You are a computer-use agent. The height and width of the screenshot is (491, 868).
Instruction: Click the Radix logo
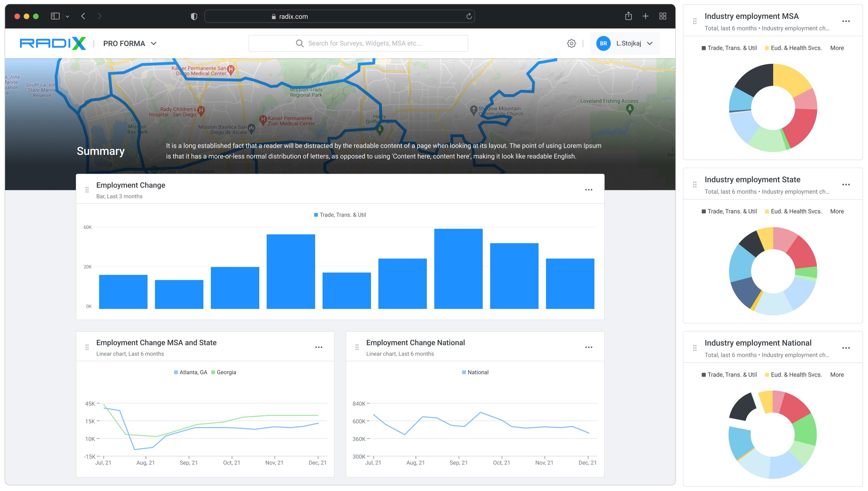(52, 43)
